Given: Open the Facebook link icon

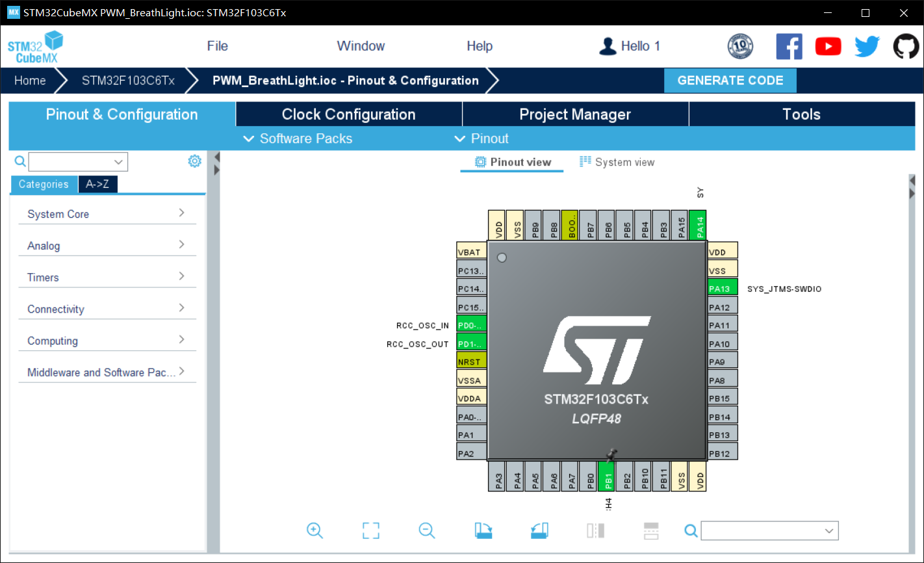Looking at the screenshot, I should [x=789, y=47].
